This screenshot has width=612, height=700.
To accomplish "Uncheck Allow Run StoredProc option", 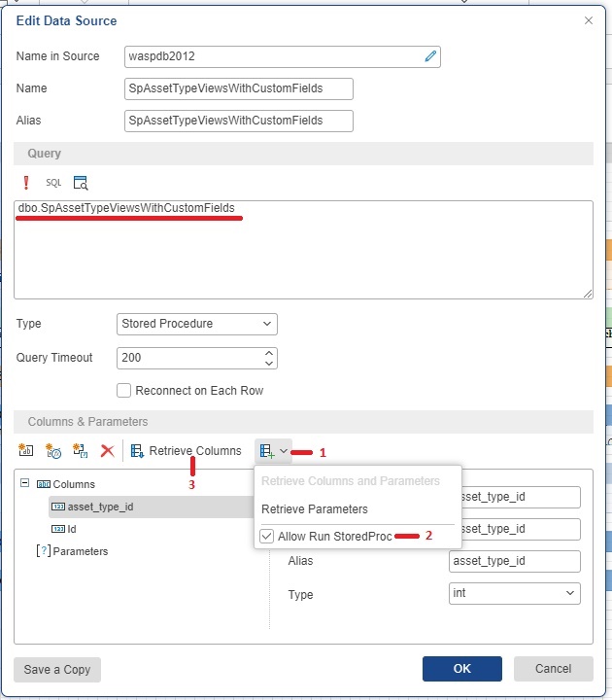I will click(267, 536).
